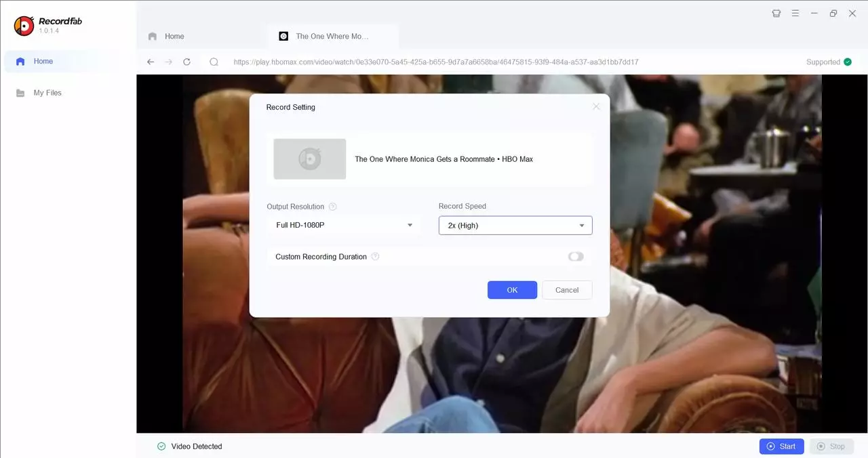The height and width of the screenshot is (458, 868).
Task: Reload the page with refresh icon
Action: [186, 62]
